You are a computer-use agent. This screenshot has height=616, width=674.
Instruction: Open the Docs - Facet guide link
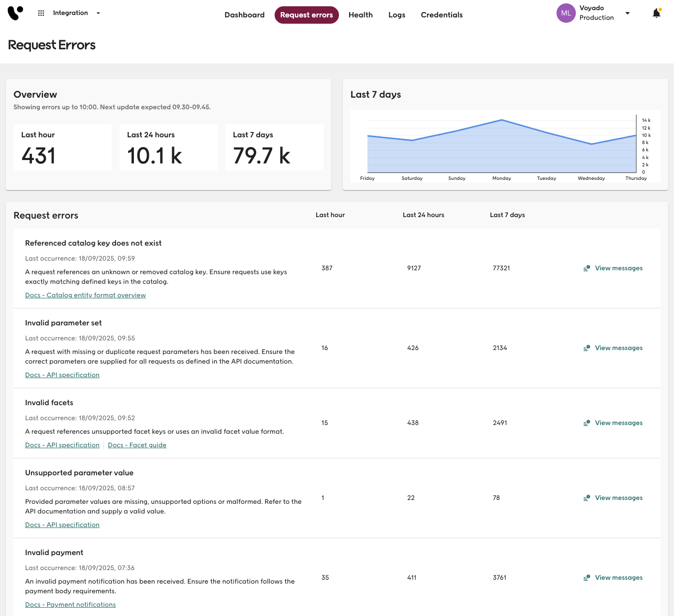pyautogui.click(x=137, y=445)
